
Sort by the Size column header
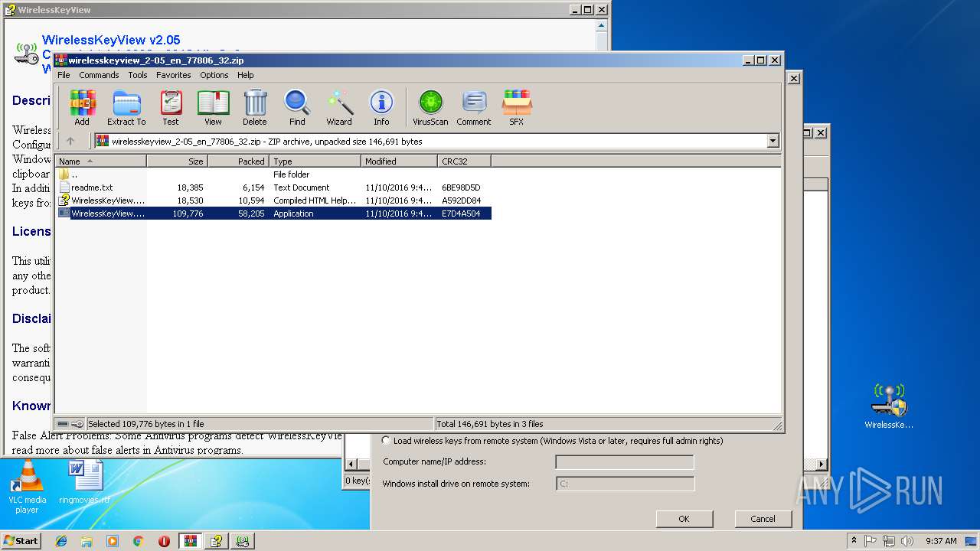pos(177,161)
